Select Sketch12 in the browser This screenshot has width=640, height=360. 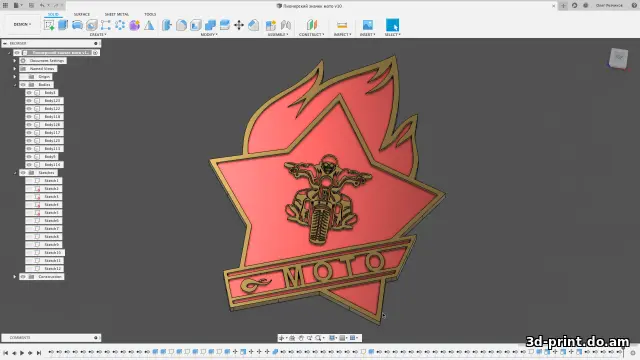coord(53,269)
